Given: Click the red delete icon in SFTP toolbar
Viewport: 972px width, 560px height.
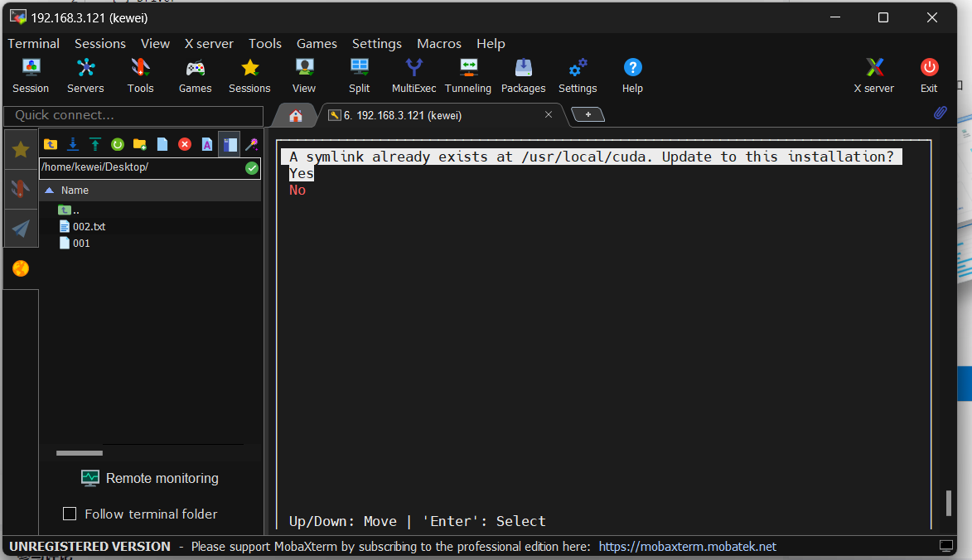Looking at the screenshot, I should click(x=185, y=144).
